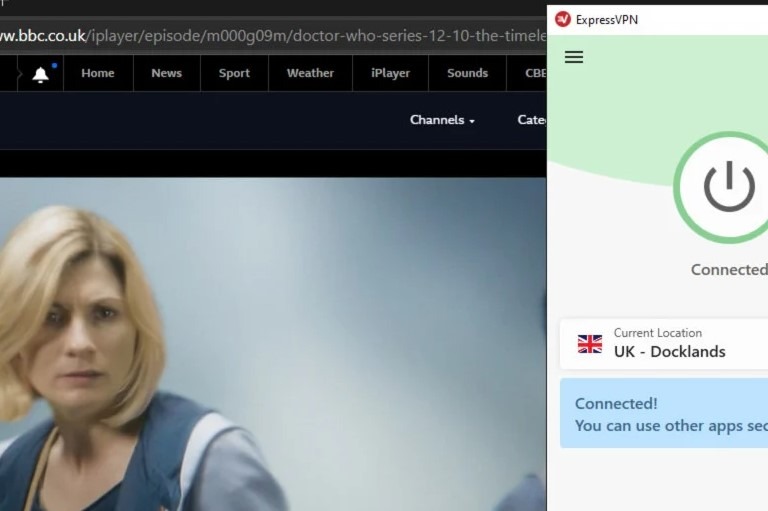Go to BBC Home tab
Screen dimensions: 768x511
pyautogui.click(x=98, y=73)
